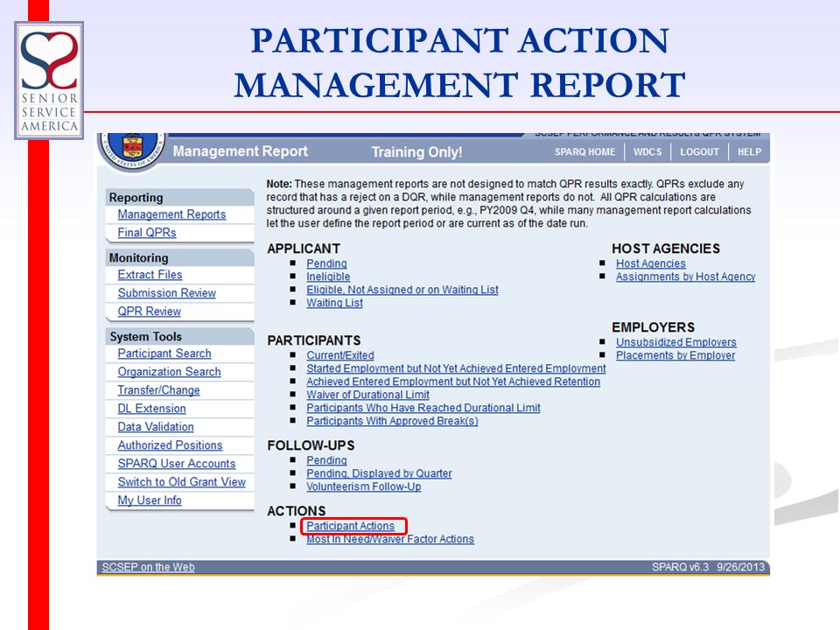Open the DL Extension link
This screenshot has width=840, height=630.
[151, 409]
